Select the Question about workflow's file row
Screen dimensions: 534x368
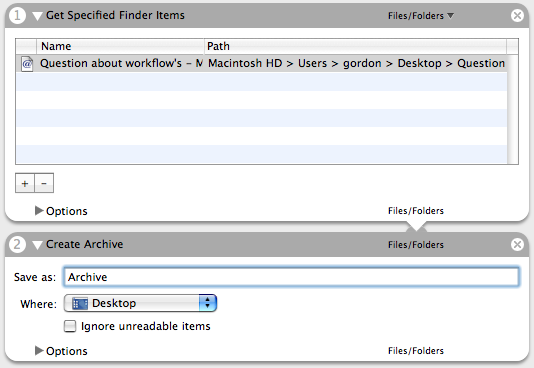pos(262,63)
